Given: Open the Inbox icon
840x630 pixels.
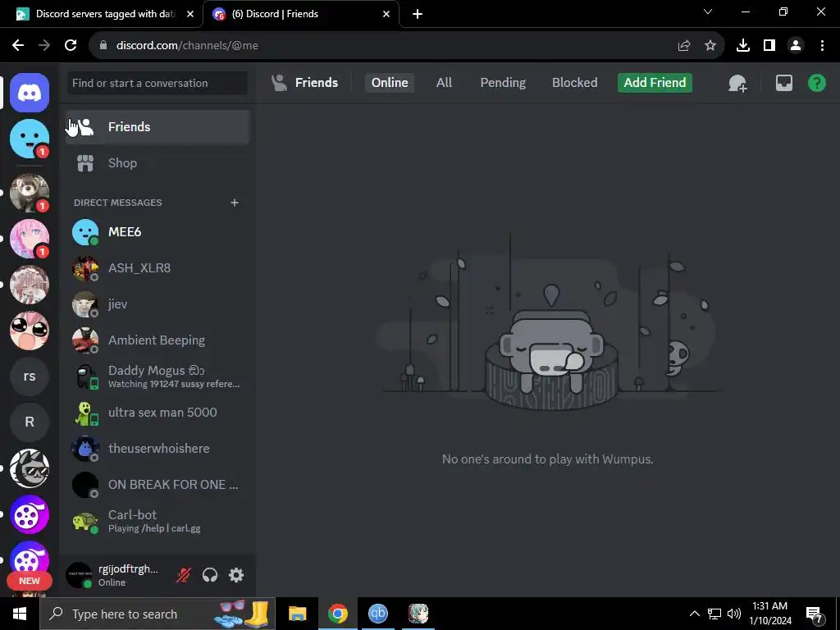Looking at the screenshot, I should pyautogui.click(x=783, y=83).
